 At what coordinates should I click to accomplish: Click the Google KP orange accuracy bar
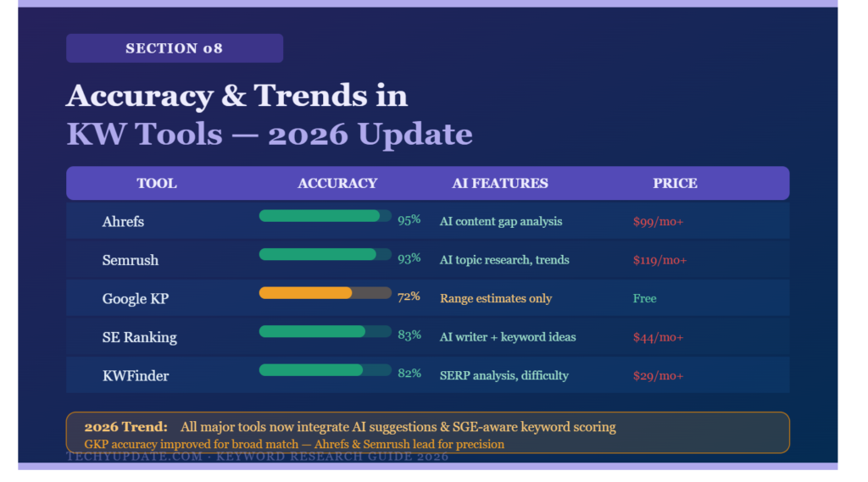[x=305, y=293]
